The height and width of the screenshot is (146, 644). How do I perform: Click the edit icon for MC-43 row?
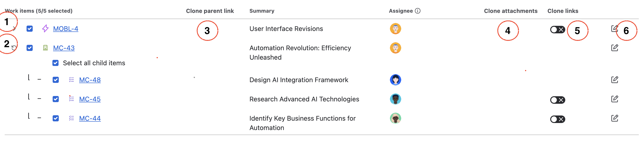point(614,48)
